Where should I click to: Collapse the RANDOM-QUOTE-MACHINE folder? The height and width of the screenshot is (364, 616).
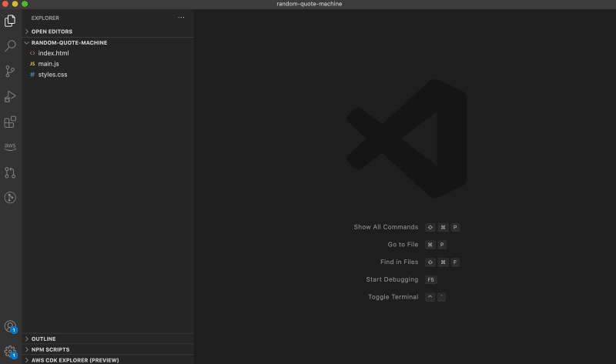[108, 42]
